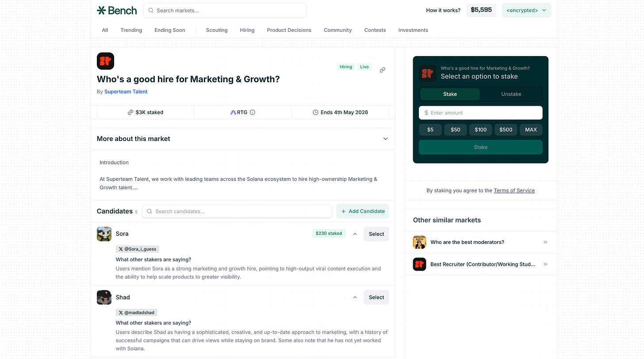Open @madladshad X handle
The height and width of the screenshot is (359, 644).
[x=136, y=313]
